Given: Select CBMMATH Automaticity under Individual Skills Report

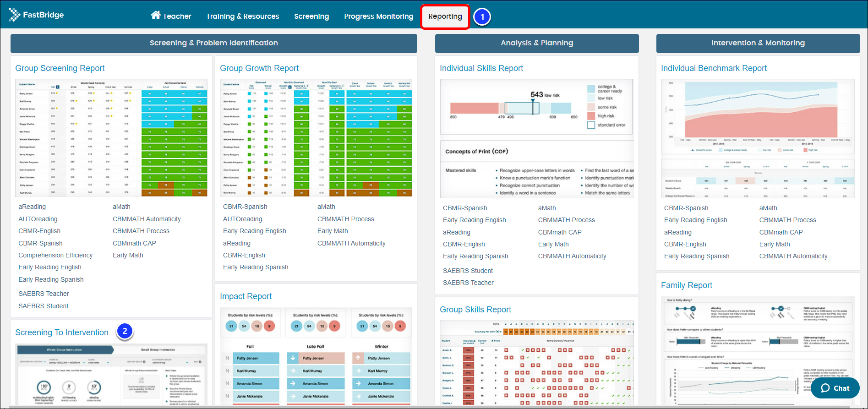Looking at the screenshot, I should (x=572, y=256).
